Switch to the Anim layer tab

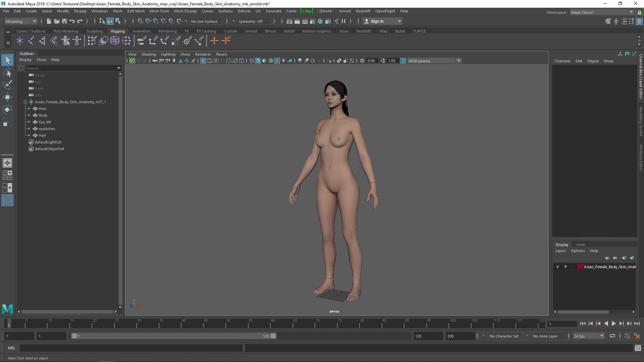(x=580, y=245)
